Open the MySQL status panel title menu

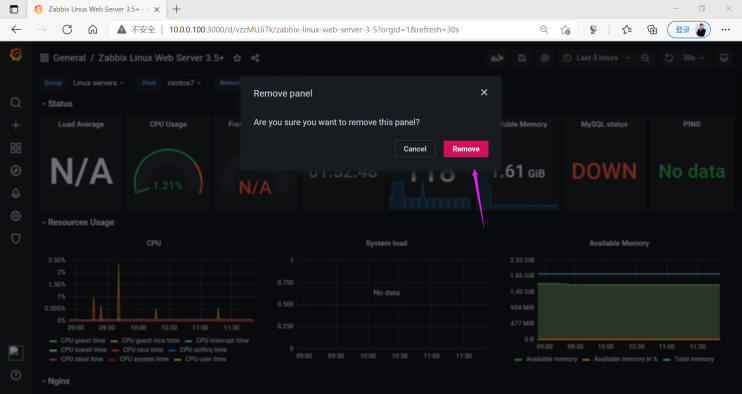tap(604, 124)
